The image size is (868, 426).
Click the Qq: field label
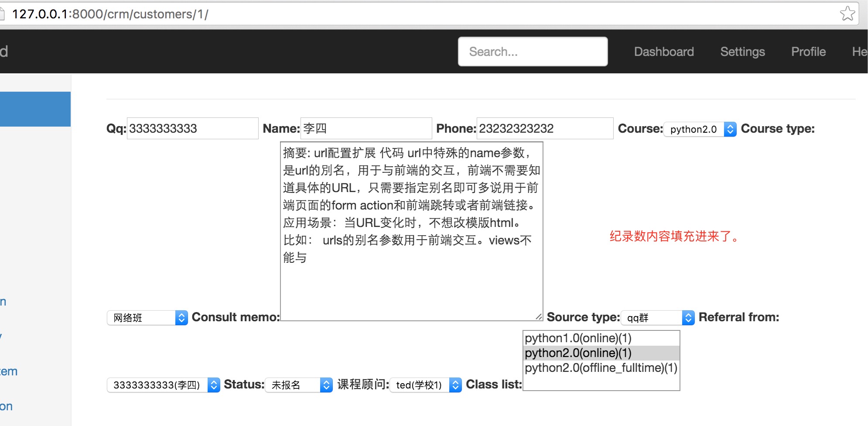[116, 129]
